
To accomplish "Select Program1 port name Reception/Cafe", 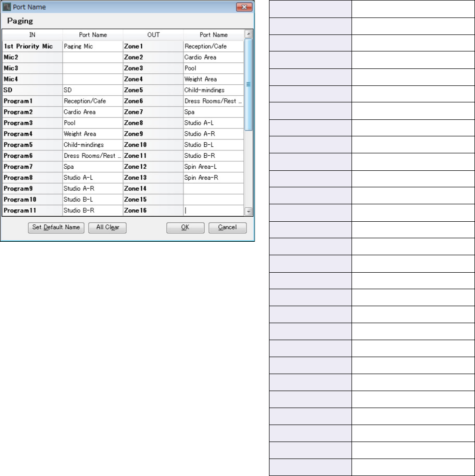I will tap(92, 101).
